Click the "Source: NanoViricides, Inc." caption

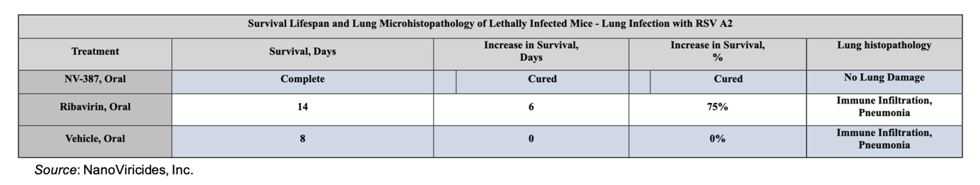[x=114, y=170]
